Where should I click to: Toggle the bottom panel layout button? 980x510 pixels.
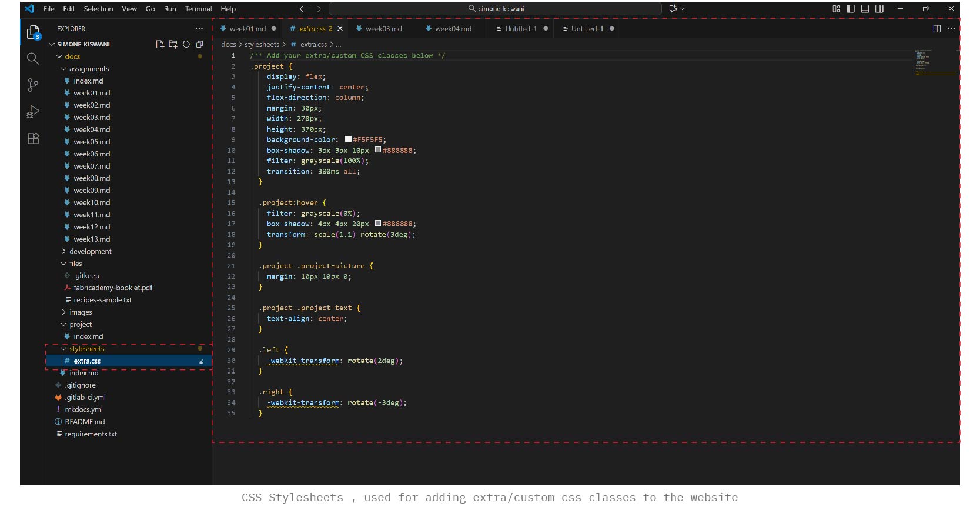click(865, 9)
